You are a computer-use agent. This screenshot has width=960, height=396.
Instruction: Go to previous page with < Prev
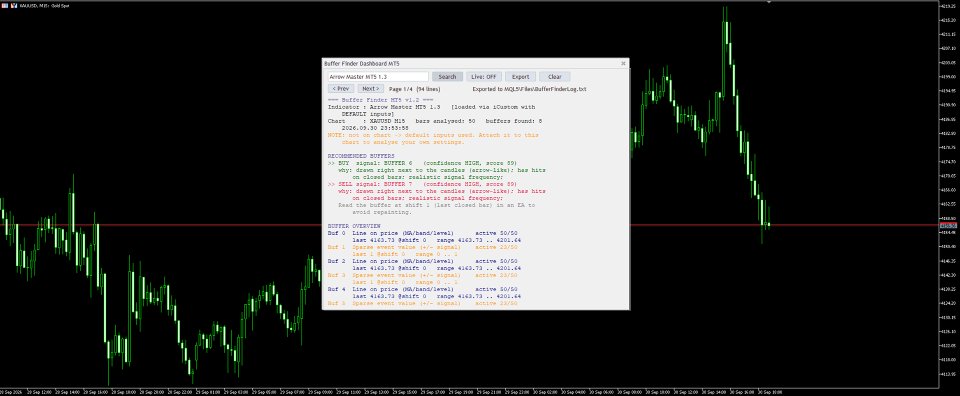(340, 89)
